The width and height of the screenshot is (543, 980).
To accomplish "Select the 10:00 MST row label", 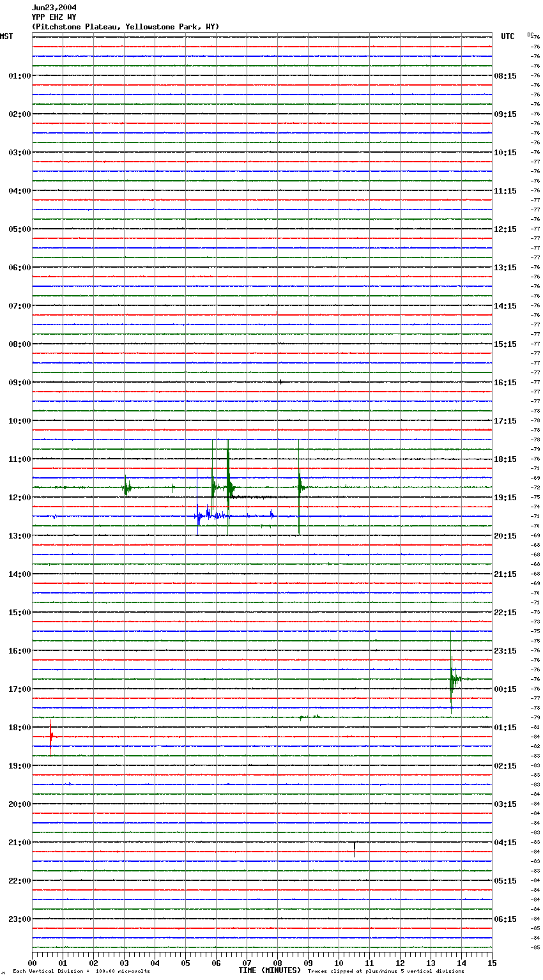I will pos(19,420).
